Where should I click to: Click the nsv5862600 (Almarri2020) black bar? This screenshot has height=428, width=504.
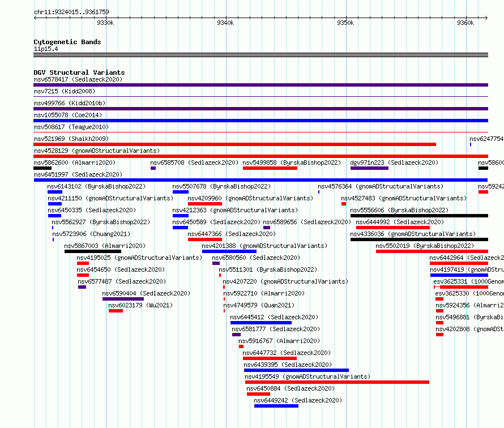click(x=42, y=168)
